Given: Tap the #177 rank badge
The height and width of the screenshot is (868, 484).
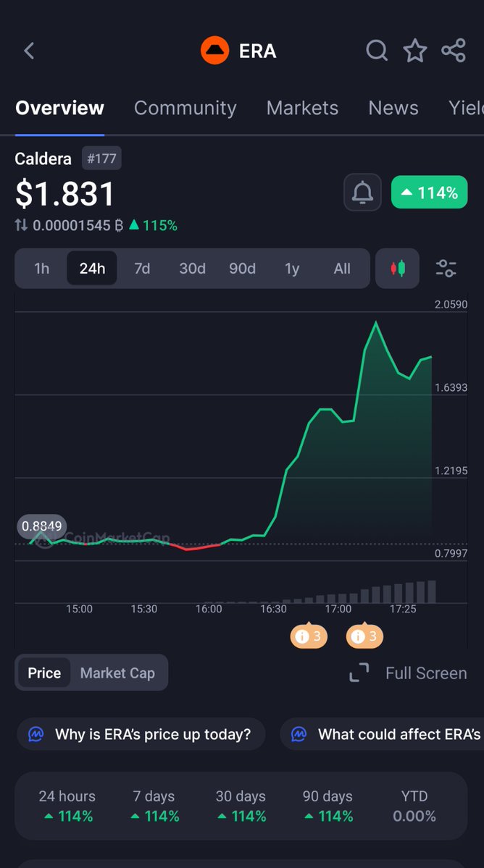Looking at the screenshot, I should (101, 159).
